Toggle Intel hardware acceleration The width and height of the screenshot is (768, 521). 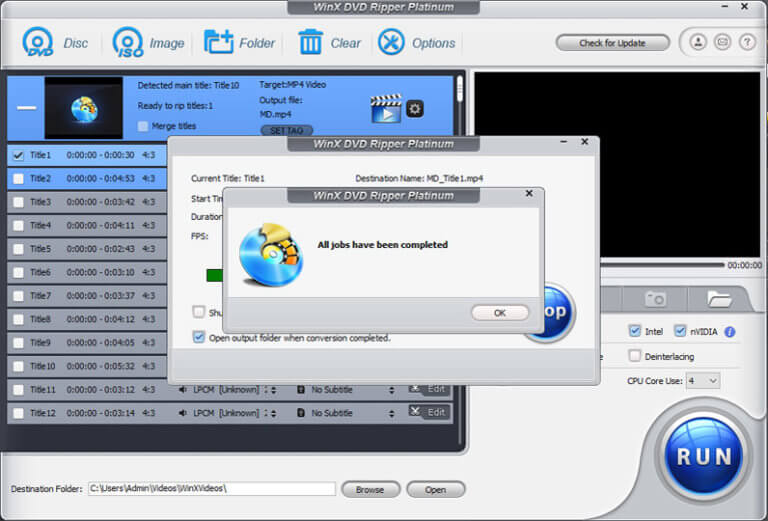pyautogui.click(x=635, y=331)
